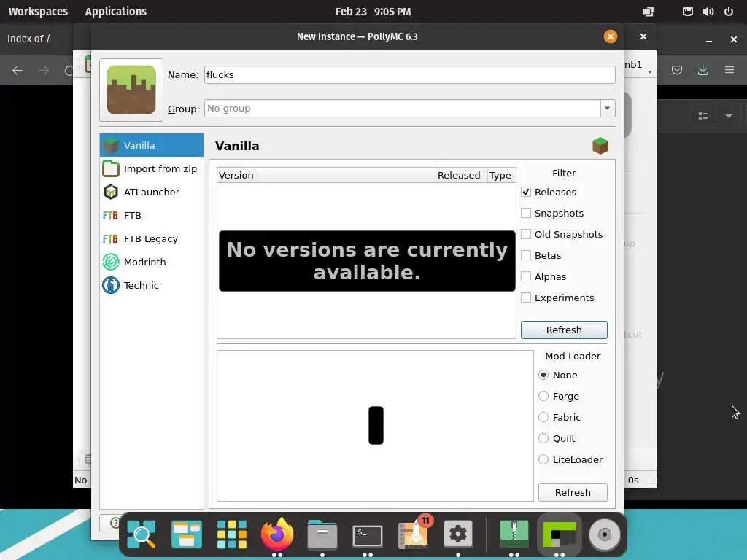
Task: Click the grass block instance icon button
Action: [131, 90]
